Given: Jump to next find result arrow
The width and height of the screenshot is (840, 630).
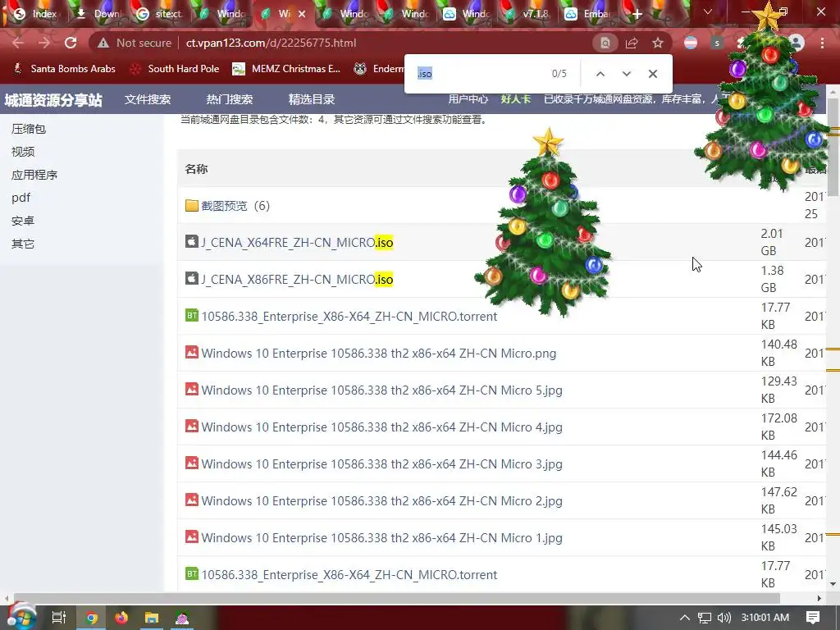Looking at the screenshot, I should coord(626,74).
